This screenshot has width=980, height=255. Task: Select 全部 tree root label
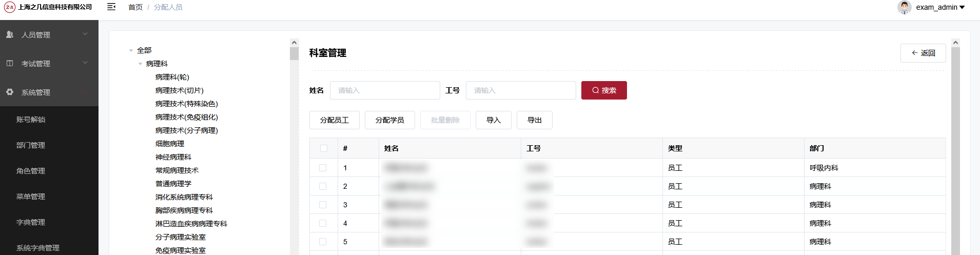(x=144, y=50)
